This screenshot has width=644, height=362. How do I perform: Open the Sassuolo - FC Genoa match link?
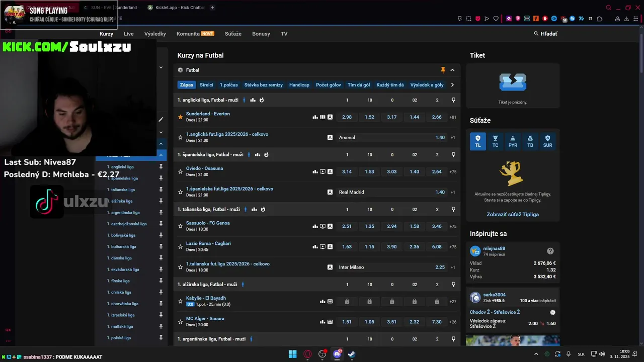pyautogui.click(x=208, y=223)
